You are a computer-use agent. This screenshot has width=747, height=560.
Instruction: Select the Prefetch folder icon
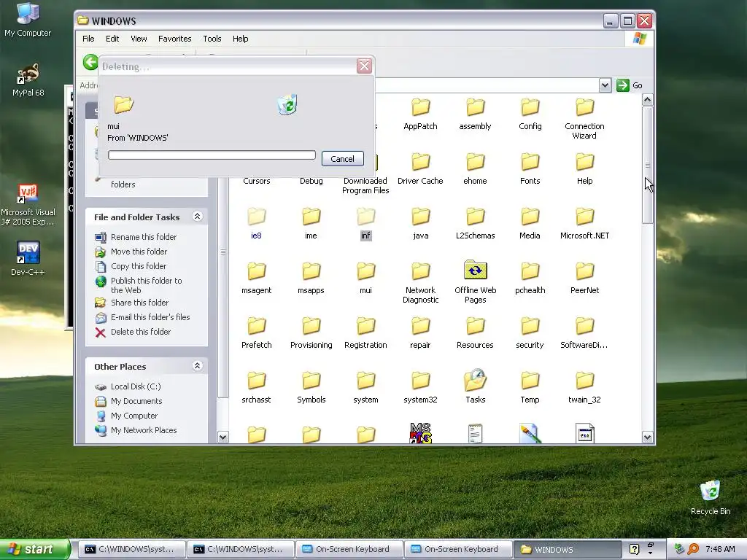click(256, 326)
